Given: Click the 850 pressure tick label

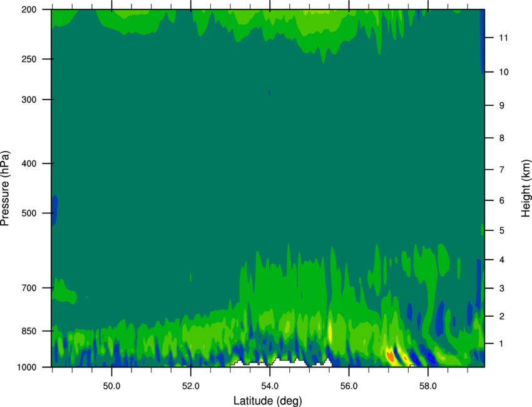Looking at the screenshot, I should click(29, 331).
